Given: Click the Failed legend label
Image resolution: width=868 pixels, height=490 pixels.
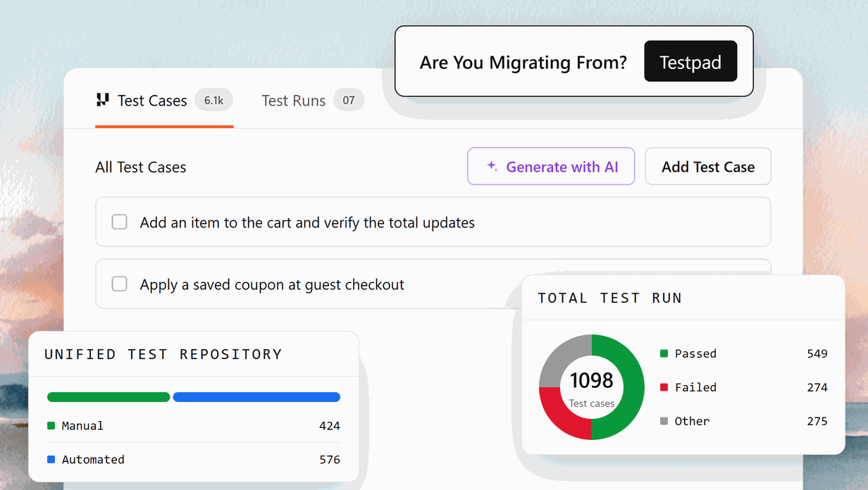Looking at the screenshot, I should tap(695, 387).
